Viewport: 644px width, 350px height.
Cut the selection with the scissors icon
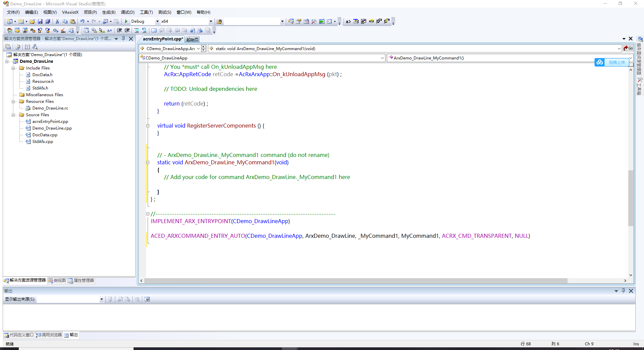click(57, 21)
